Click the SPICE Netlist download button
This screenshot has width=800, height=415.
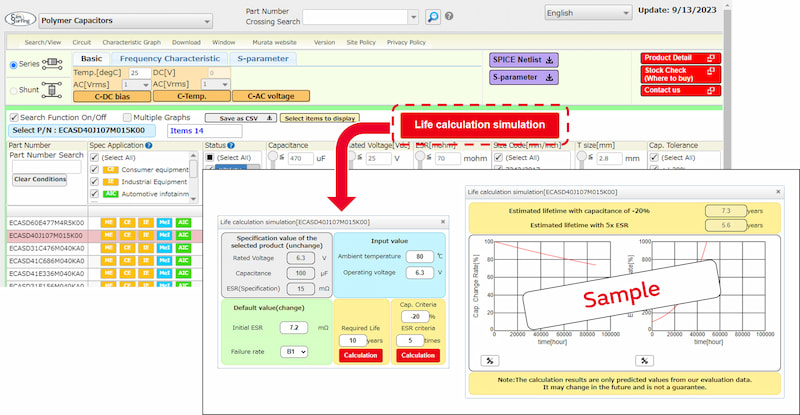(x=523, y=59)
